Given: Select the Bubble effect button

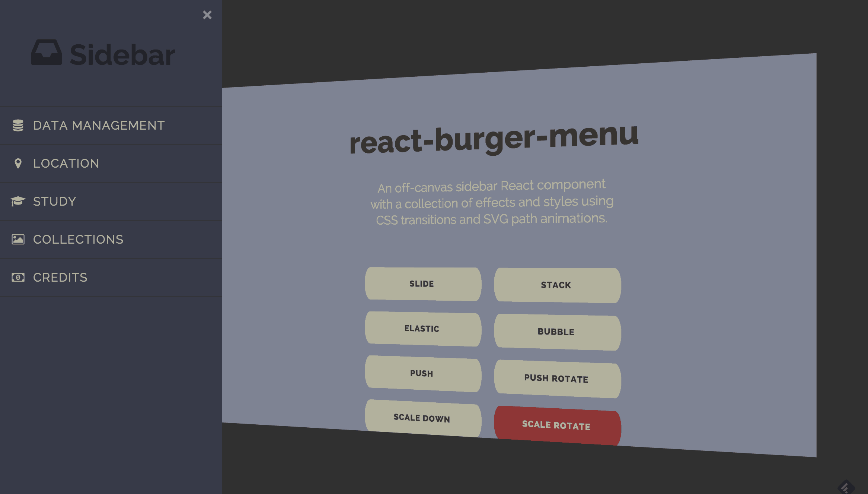Looking at the screenshot, I should [557, 332].
